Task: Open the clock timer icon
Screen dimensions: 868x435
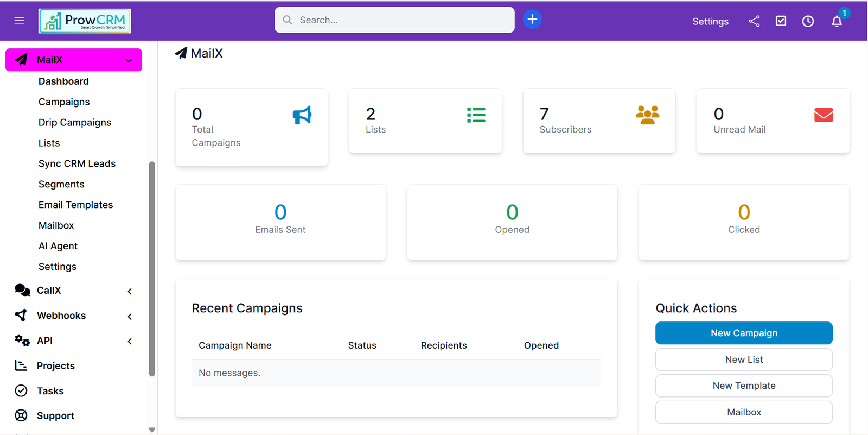Action: tap(808, 21)
